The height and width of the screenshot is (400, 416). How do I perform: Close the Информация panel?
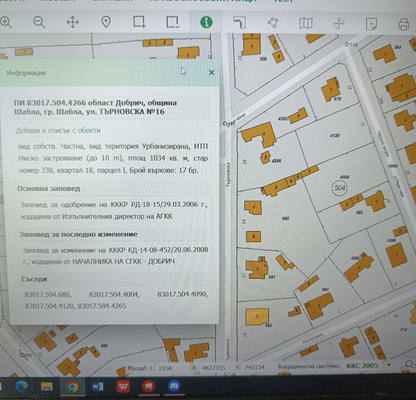tap(211, 72)
